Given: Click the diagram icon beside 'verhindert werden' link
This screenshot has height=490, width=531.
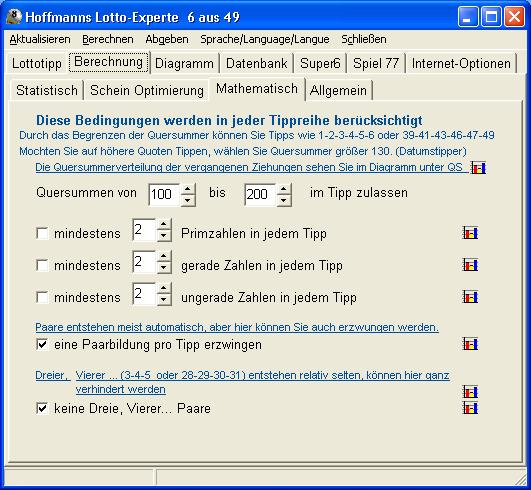Looking at the screenshot, I should (470, 392).
